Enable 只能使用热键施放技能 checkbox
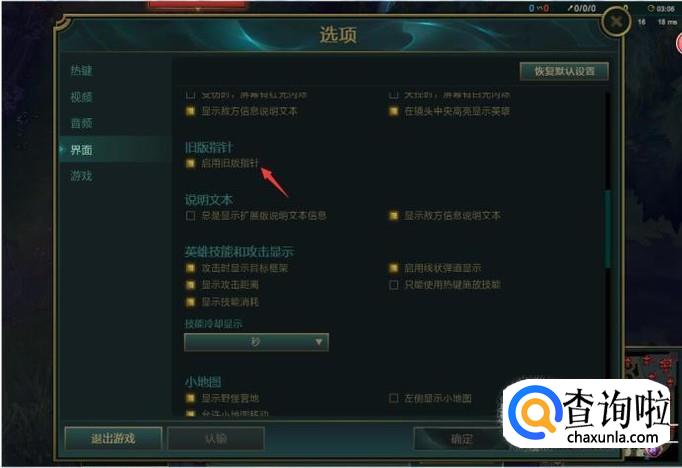The width and height of the screenshot is (682, 468). tap(394, 285)
